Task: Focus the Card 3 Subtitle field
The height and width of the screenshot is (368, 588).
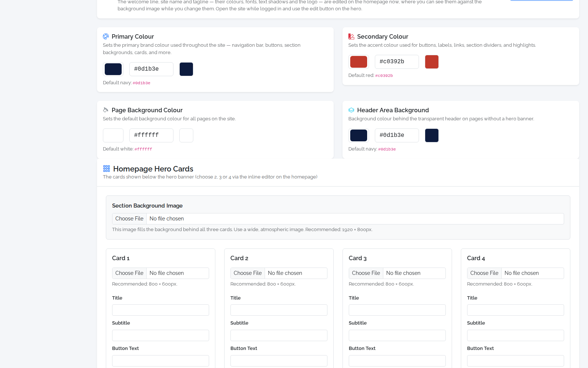Action: (397, 335)
